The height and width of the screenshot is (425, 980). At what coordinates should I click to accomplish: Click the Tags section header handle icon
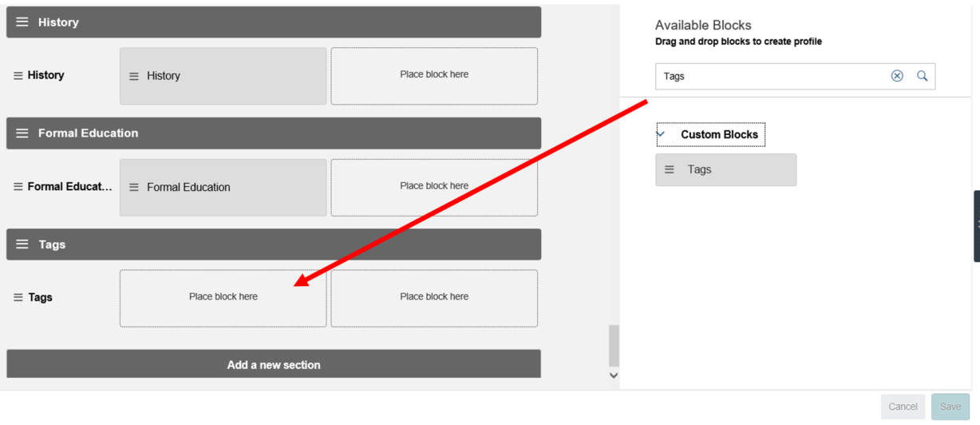coord(22,244)
